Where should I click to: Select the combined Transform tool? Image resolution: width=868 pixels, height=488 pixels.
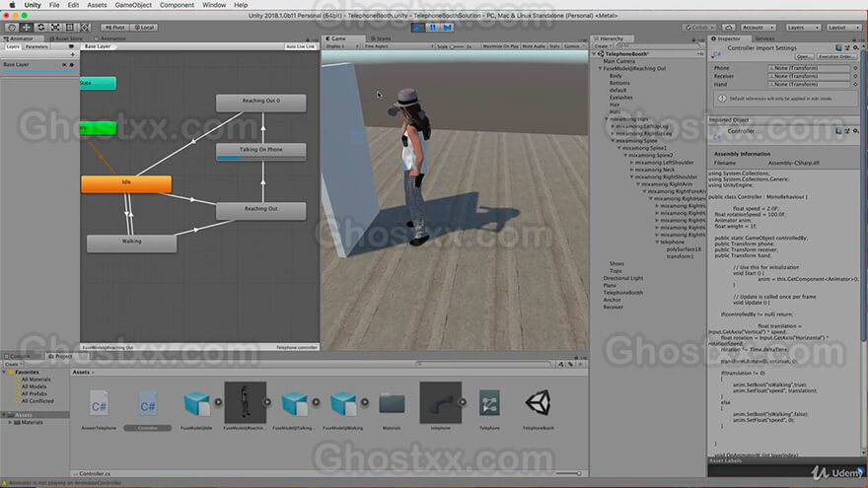(84, 28)
